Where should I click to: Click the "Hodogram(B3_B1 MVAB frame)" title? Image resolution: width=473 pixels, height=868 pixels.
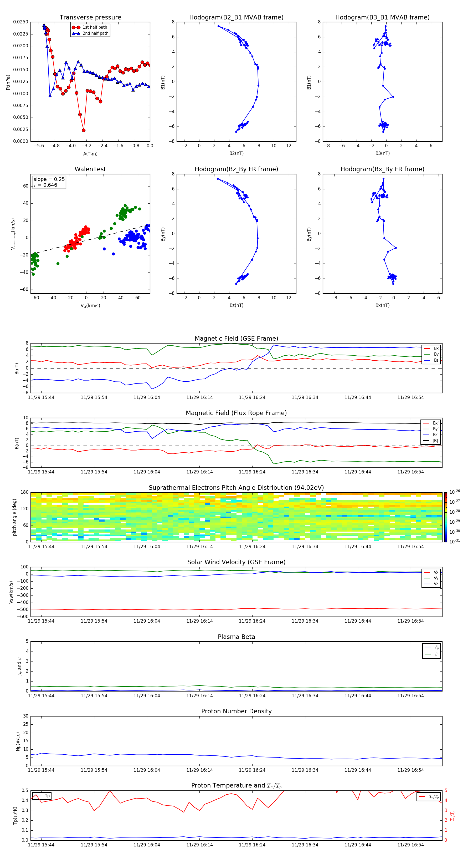(x=382, y=18)
